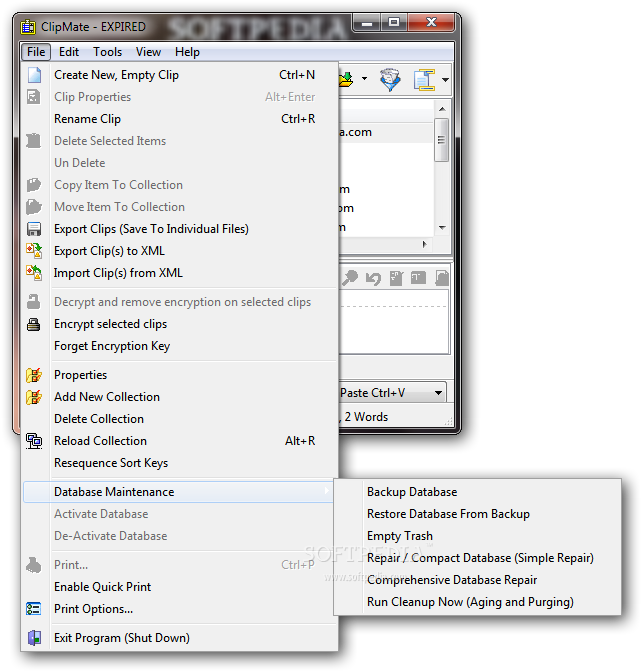Click the text cursor view toolbar icon
642x672 pixels.
pyautogui.click(x=425, y=80)
